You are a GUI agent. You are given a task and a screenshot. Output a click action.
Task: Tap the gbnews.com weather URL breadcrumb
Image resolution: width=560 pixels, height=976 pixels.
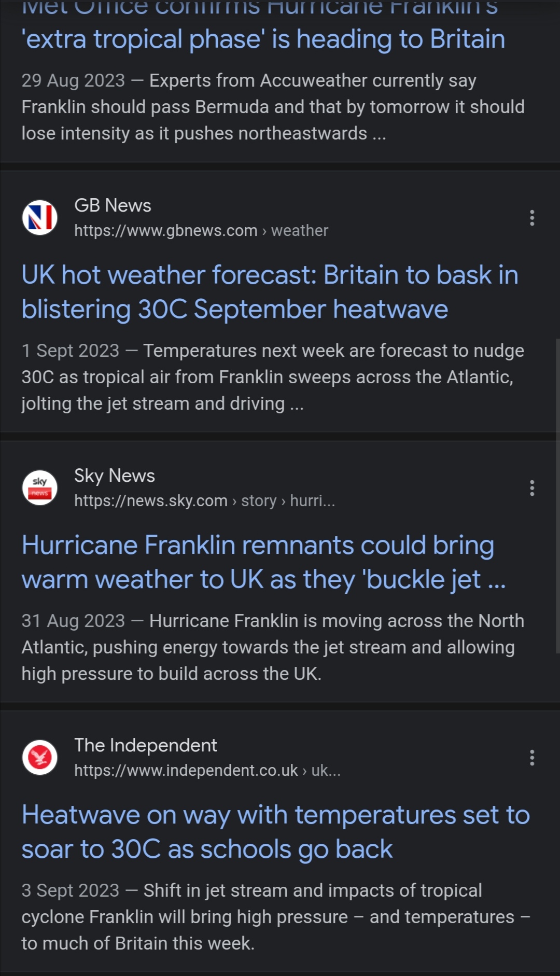point(201,230)
